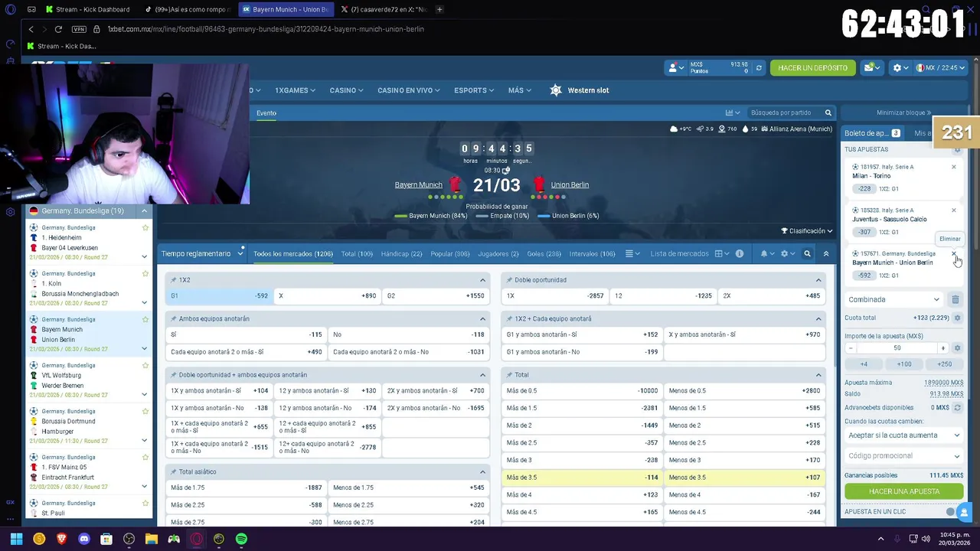Click HACER UNA APUESTA button
Image resolution: width=980 pixels, height=551 pixels.
[904, 491]
